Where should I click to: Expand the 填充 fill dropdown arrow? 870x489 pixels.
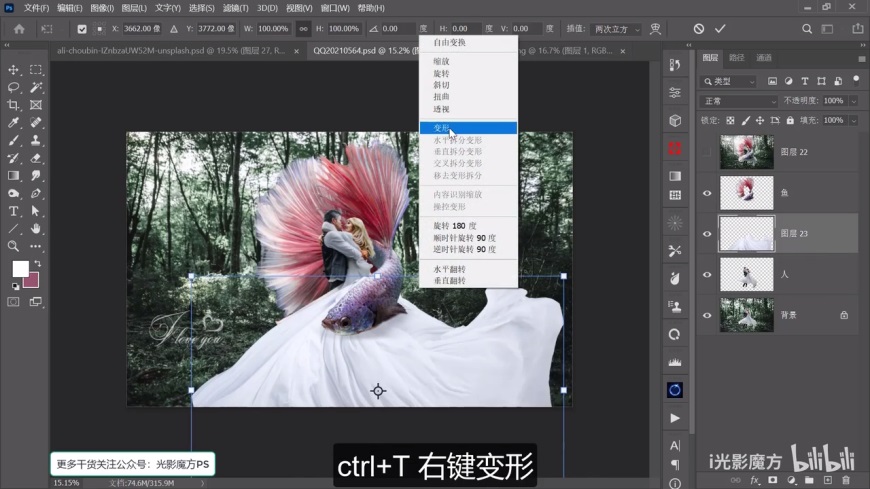click(854, 120)
